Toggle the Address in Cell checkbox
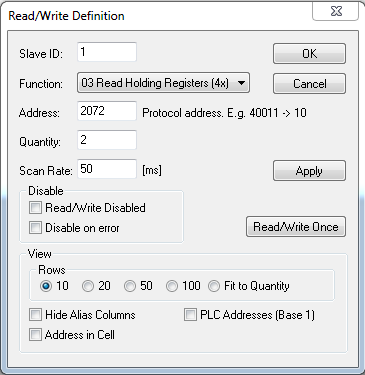This screenshot has height=375, width=365. click(x=35, y=334)
